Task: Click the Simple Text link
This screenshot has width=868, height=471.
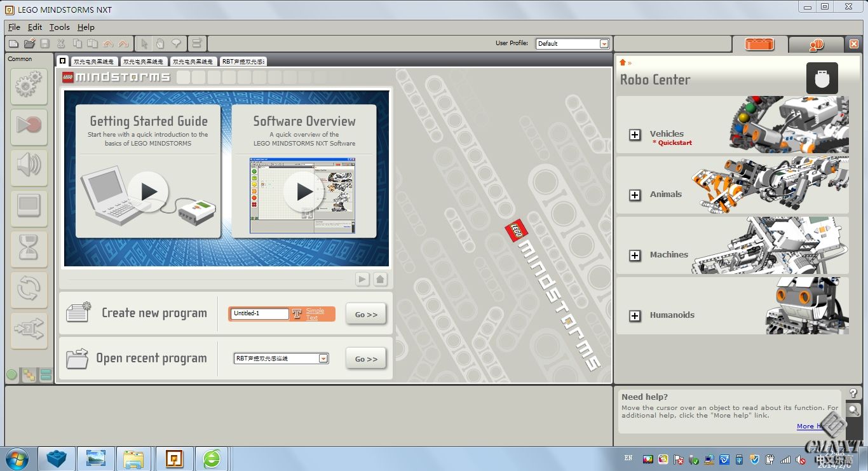Action: point(315,314)
